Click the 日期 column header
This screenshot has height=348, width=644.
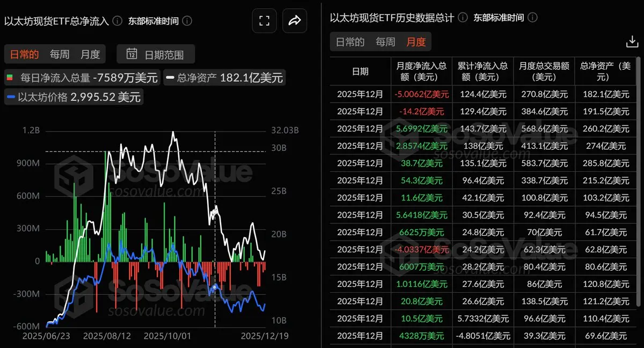(x=360, y=71)
